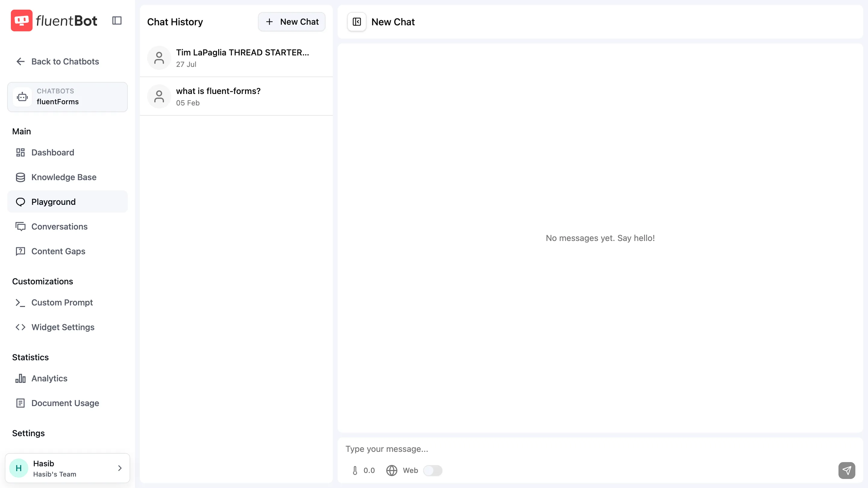Viewport: 868px width, 488px height.
Task: Focus the Type your message field
Action: [600, 449]
